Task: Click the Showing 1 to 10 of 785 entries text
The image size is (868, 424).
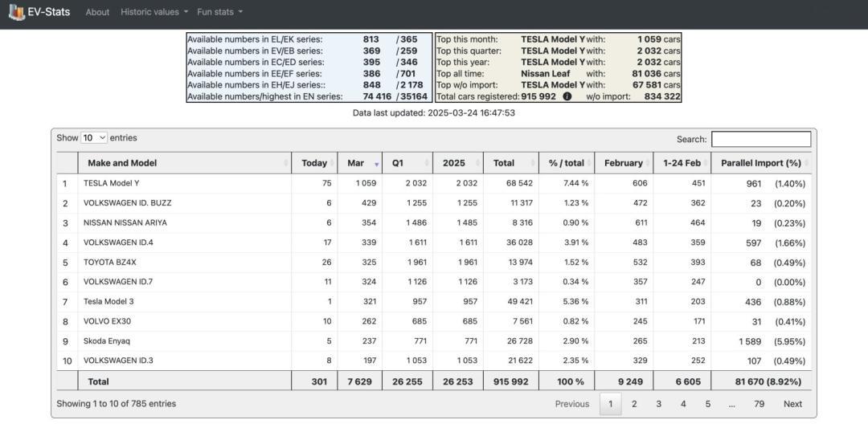Action: [x=117, y=404]
